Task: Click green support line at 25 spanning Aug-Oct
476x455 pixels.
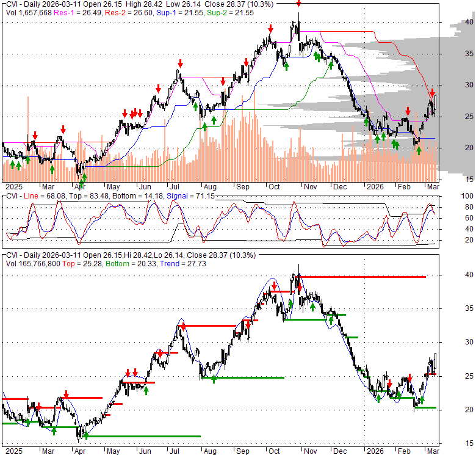Action: click(242, 377)
